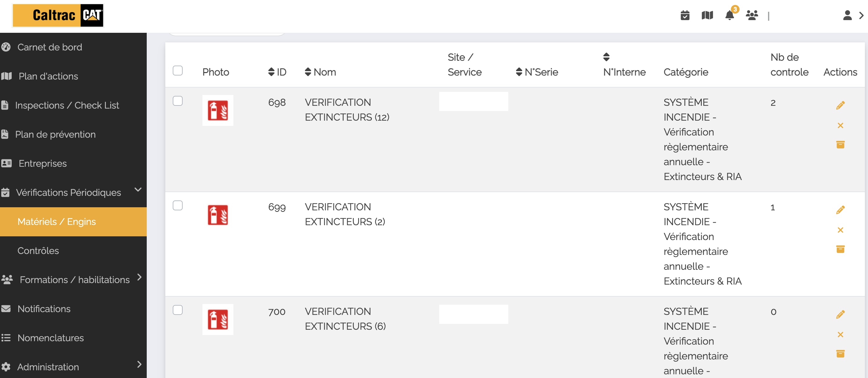Click the extinguisher photo thumbnail of item 699
The height and width of the screenshot is (378, 868).
point(218,215)
